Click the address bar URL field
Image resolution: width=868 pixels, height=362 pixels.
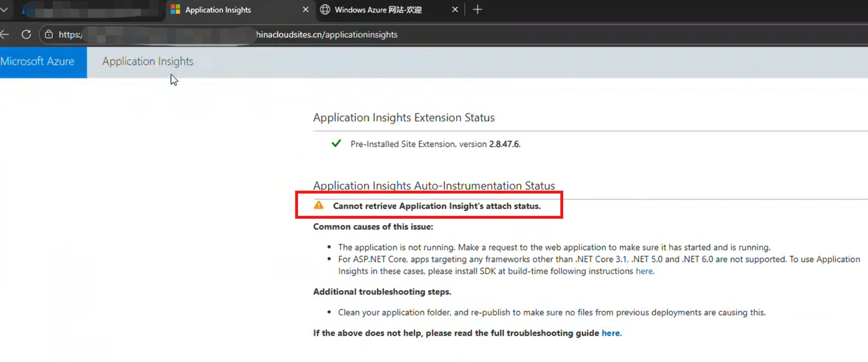(452, 34)
